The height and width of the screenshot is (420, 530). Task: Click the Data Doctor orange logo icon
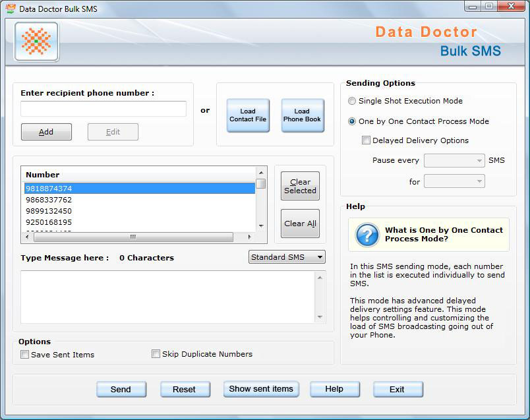tap(36, 42)
